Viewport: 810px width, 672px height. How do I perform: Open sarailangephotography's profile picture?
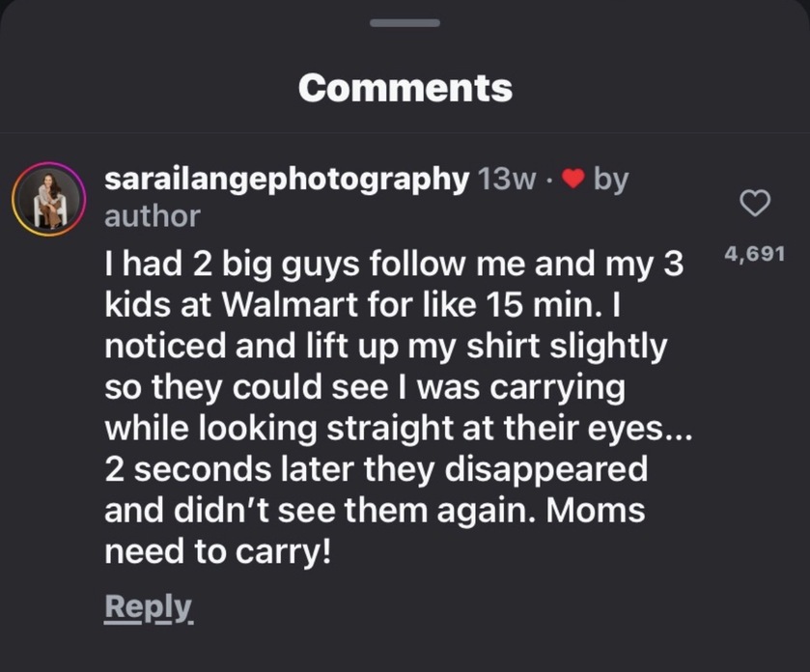tap(45, 199)
